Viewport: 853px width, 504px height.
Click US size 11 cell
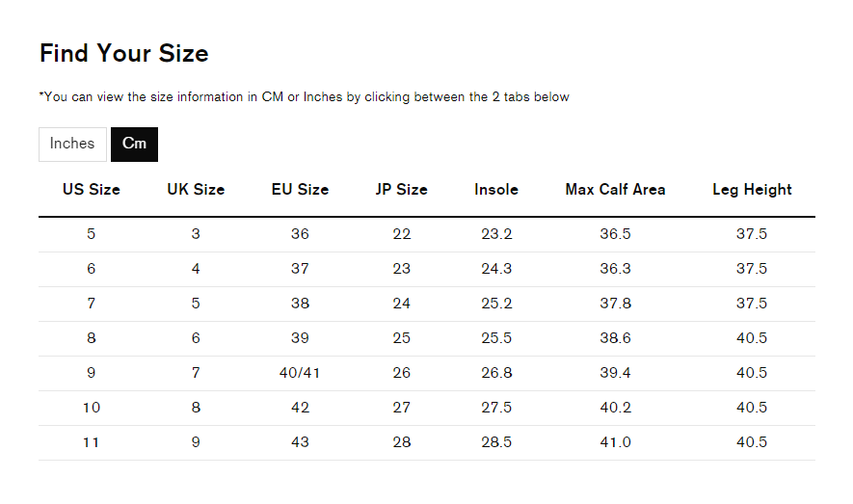pyautogui.click(x=92, y=442)
